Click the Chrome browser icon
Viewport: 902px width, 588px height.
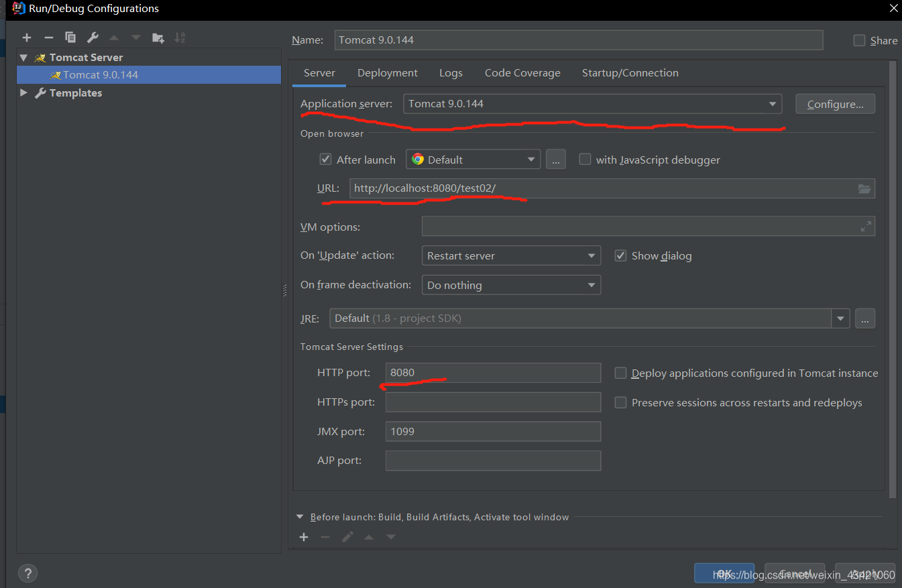418,160
